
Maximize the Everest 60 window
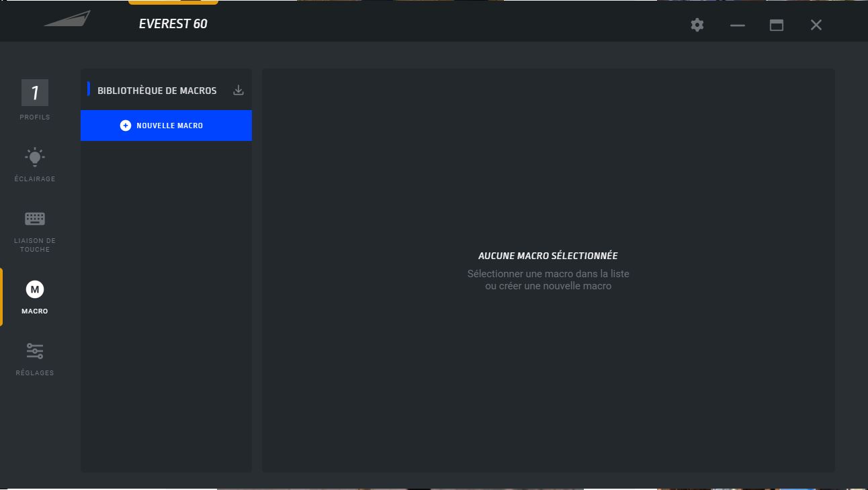(x=777, y=25)
